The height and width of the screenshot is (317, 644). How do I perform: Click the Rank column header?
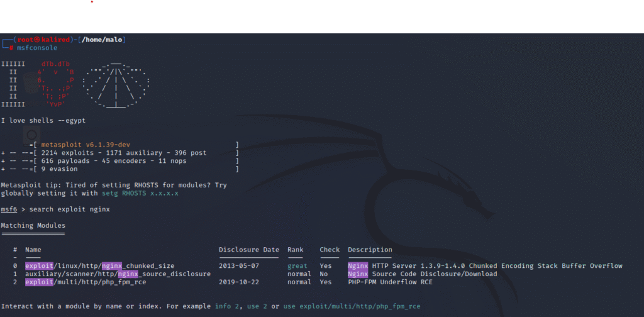tap(295, 250)
